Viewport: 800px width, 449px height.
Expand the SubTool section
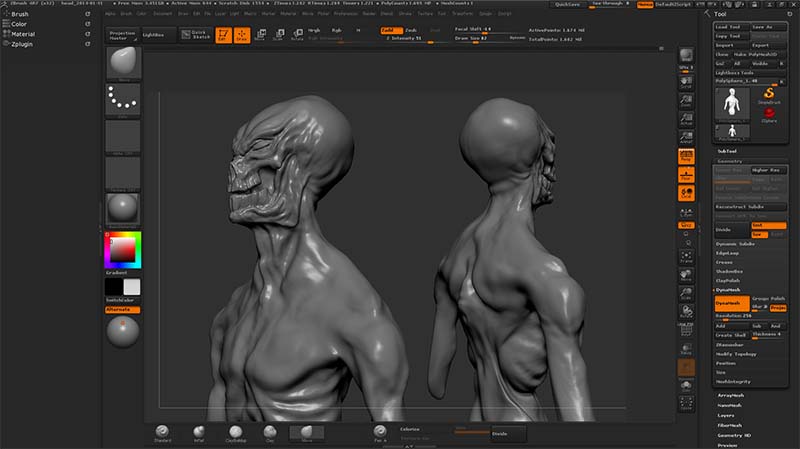727,151
